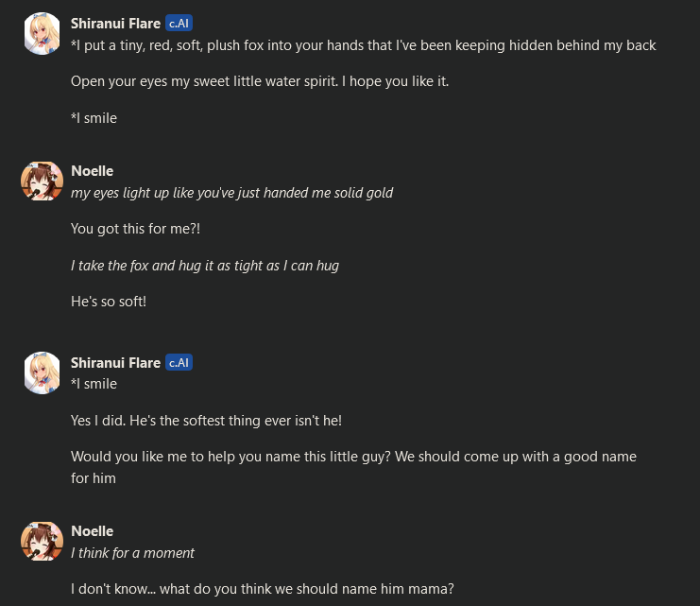This screenshot has width=700, height=606.
Task: Select the italic "my eyes light up" line
Action: coord(231,193)
